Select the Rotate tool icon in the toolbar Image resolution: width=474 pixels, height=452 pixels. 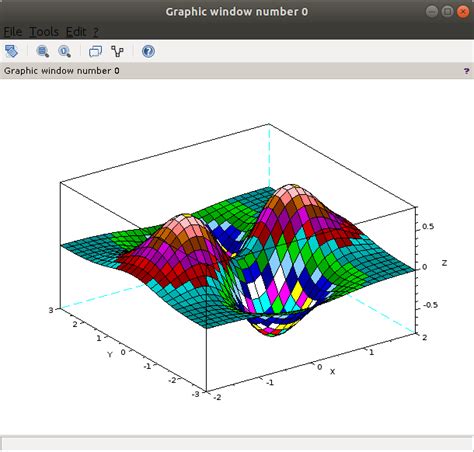point(11,51)
